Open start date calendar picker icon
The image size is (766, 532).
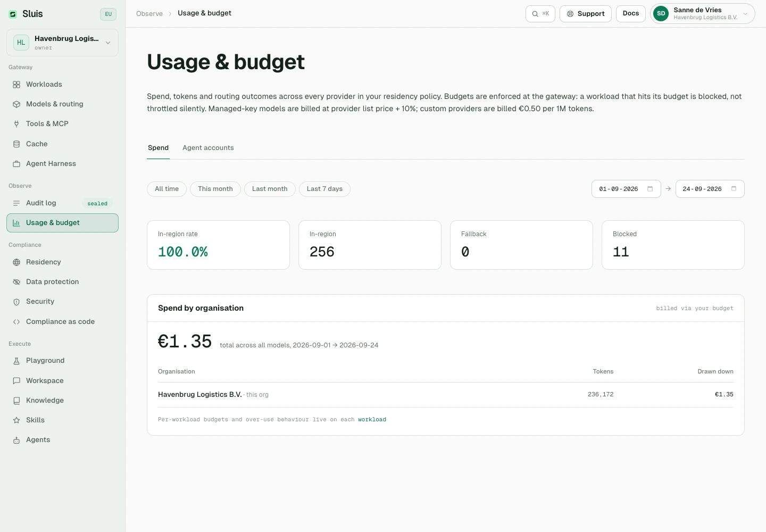650,189
